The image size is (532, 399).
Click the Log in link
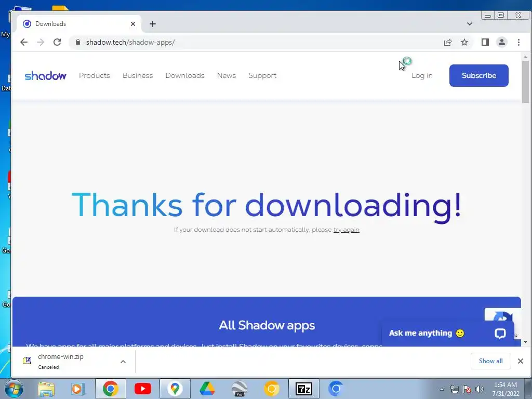[422, 75]
